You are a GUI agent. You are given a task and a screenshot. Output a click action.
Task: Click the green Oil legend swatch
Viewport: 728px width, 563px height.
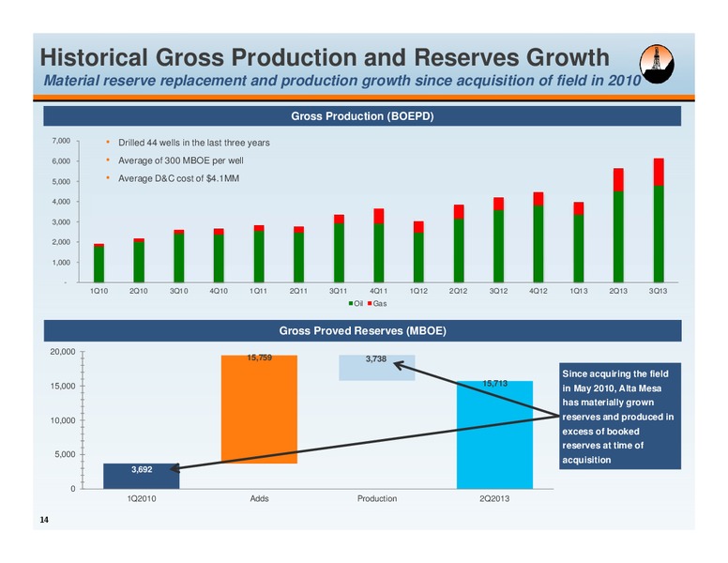pyautogui.click(x=351, y=303)
